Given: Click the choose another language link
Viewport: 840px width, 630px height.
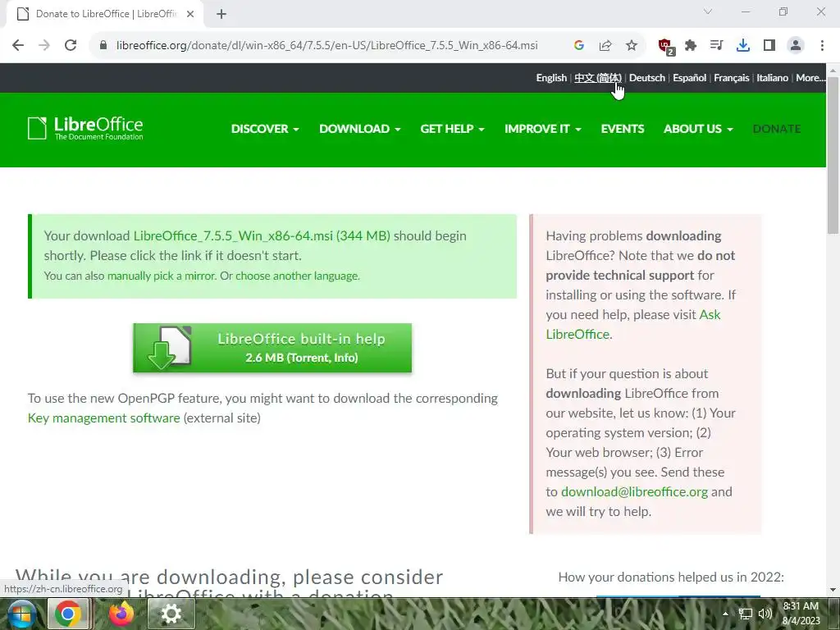Looking at the screenshot, I should pos(297,276).
